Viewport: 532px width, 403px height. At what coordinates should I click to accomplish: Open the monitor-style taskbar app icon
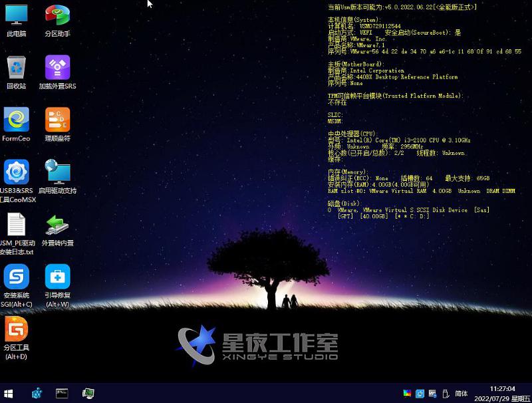pos(88,394)
